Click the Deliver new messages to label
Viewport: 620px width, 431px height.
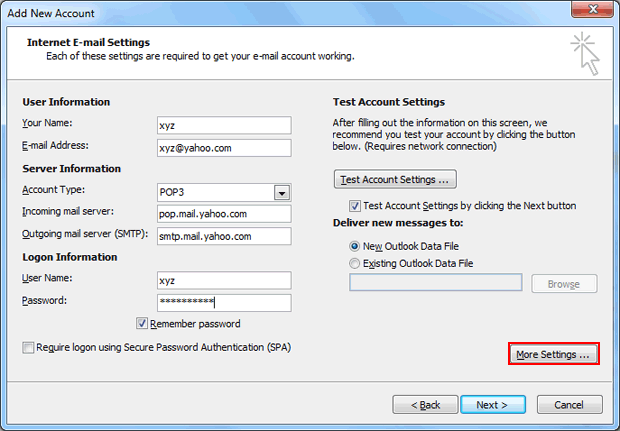click(398, 223)
